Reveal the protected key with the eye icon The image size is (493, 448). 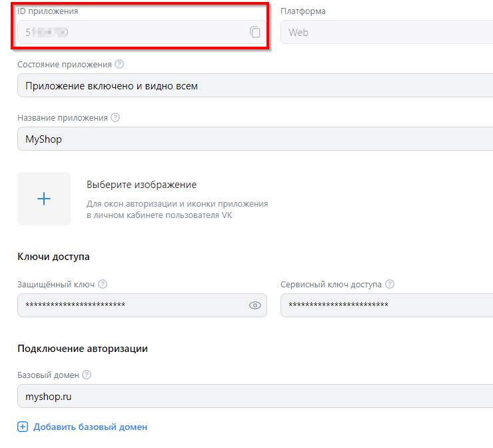(x=254, y=305)
